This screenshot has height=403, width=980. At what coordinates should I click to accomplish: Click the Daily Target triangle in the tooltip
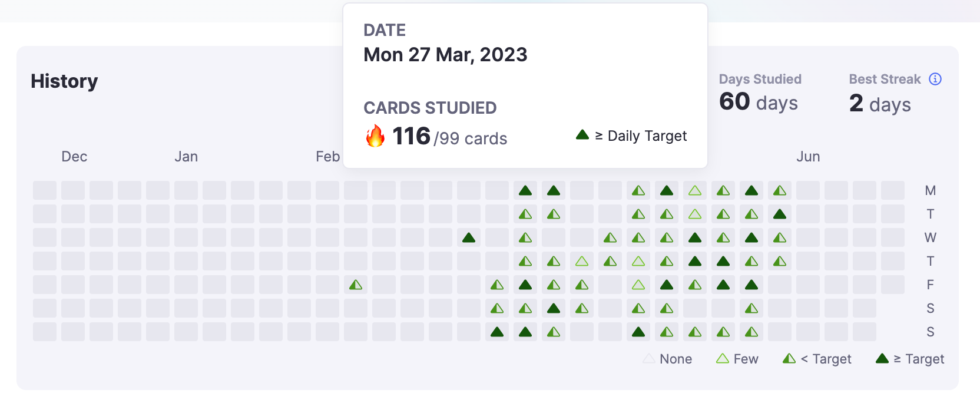[582, 135]
